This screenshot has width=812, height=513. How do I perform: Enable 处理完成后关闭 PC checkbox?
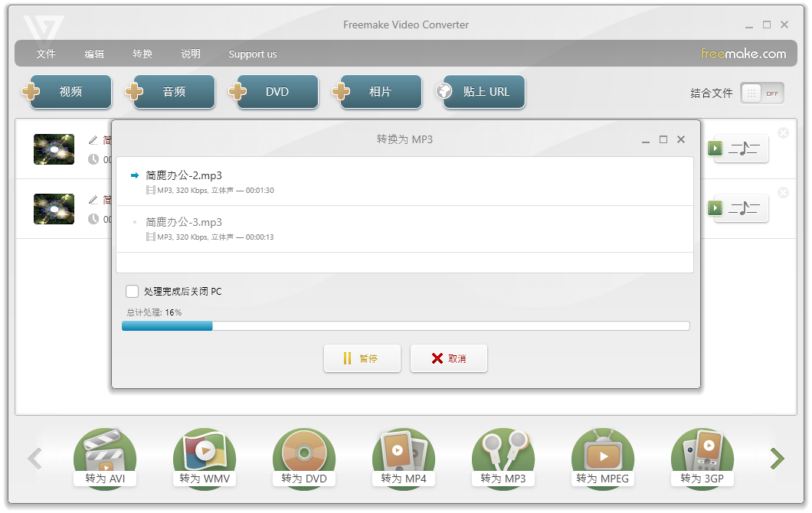click(131, 292)
